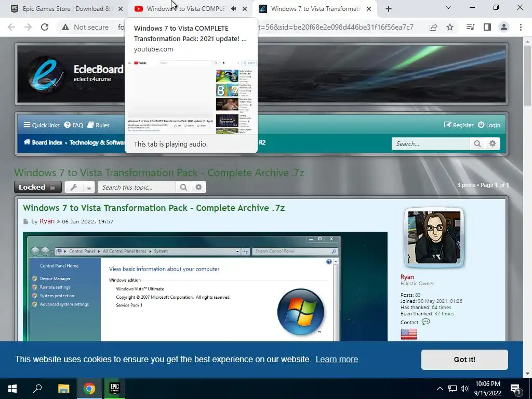Open a new browser tab

[x=389, y=9]
